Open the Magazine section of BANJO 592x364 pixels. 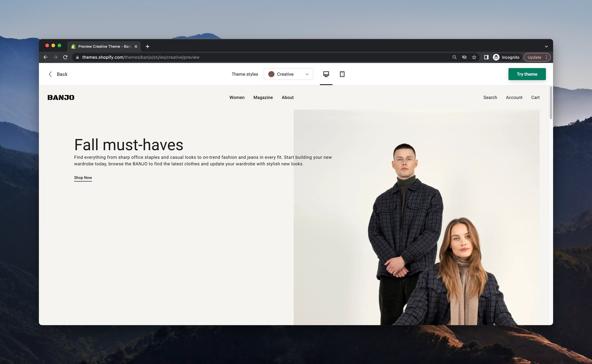(263, 97)
